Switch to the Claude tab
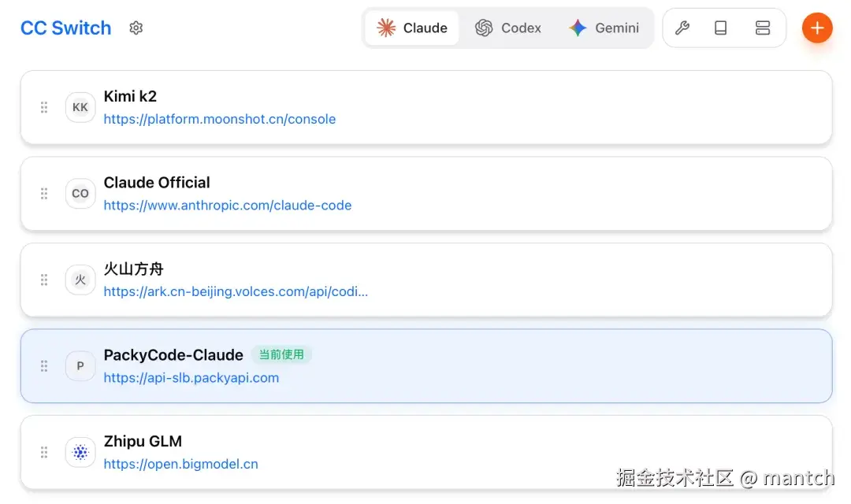851x504 pixels. pos(412,28)
